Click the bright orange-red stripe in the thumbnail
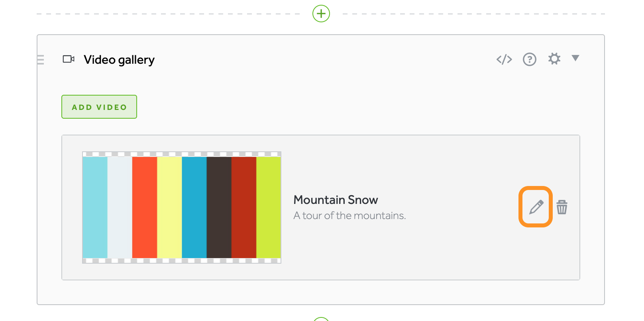This screenshot has width=644, height=321. pos(145,207)
